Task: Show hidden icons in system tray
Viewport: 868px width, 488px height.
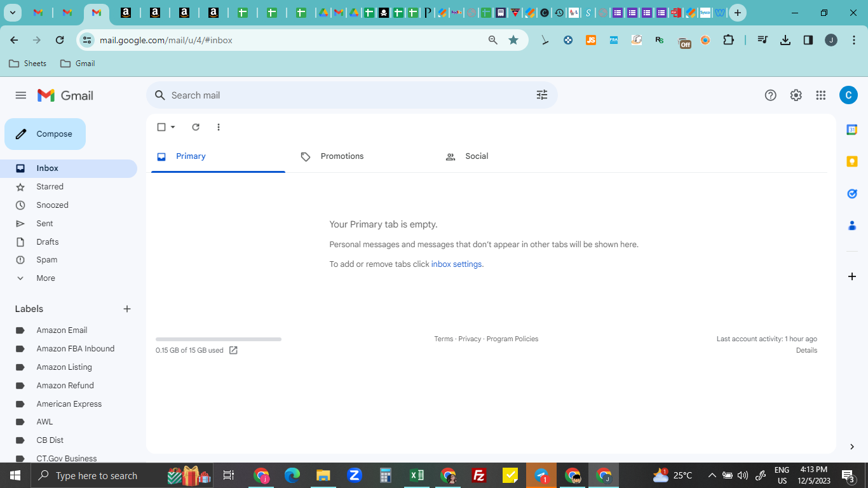Action: point(712,475)
